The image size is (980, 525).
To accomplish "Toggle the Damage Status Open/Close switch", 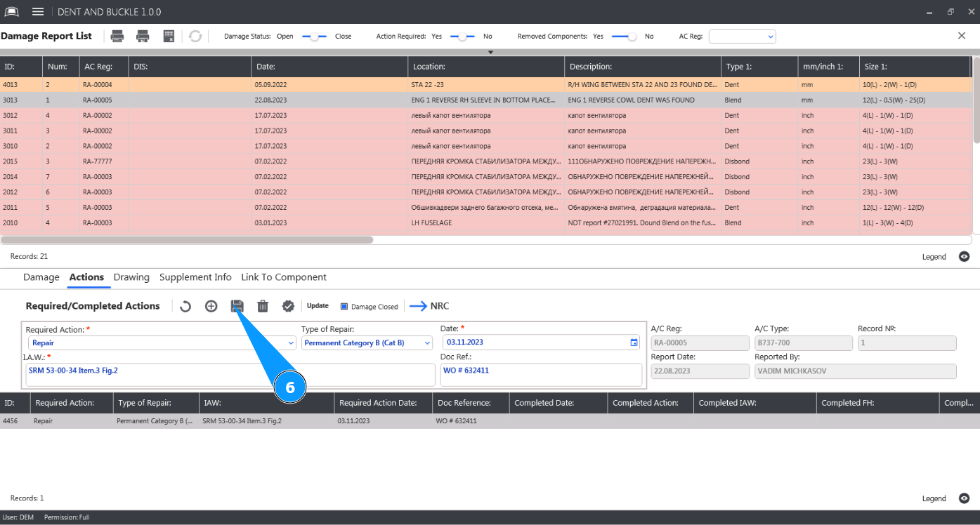I will coord(314,36).
